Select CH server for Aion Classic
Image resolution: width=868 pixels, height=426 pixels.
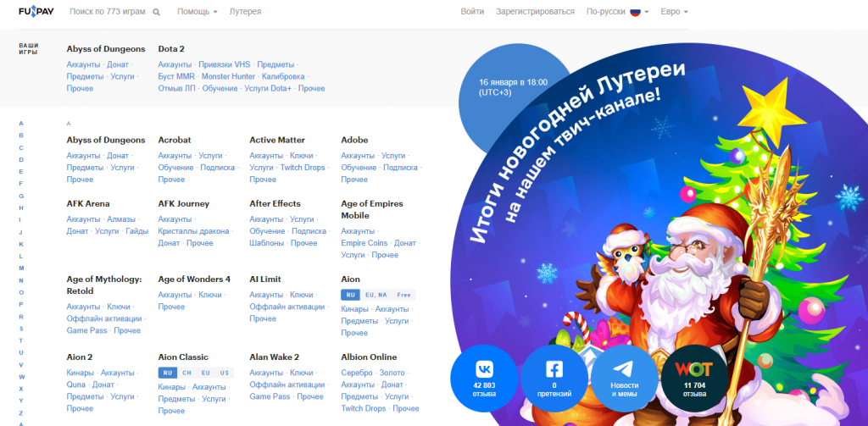(x=186, y=373)
